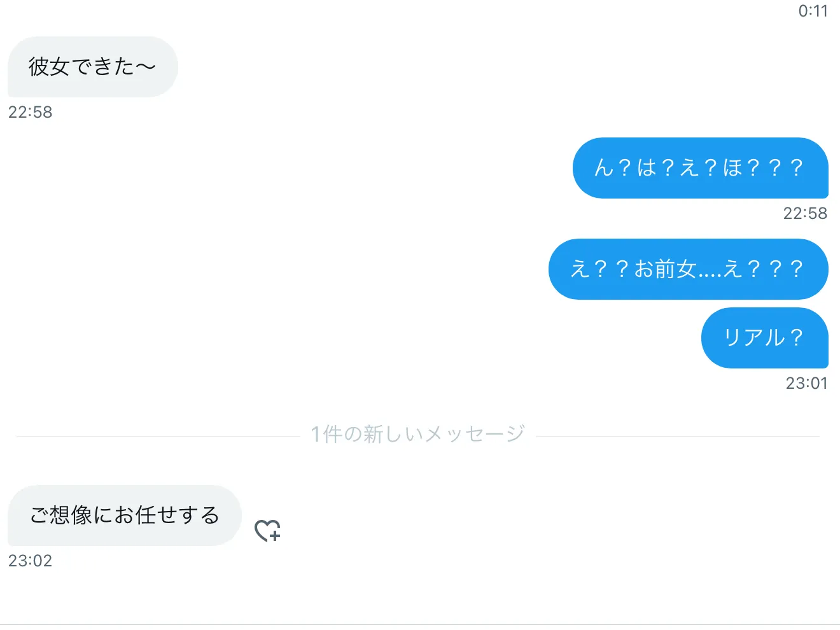
Task: Select the received message ご想像にお任せする
Action: (125, 515)
